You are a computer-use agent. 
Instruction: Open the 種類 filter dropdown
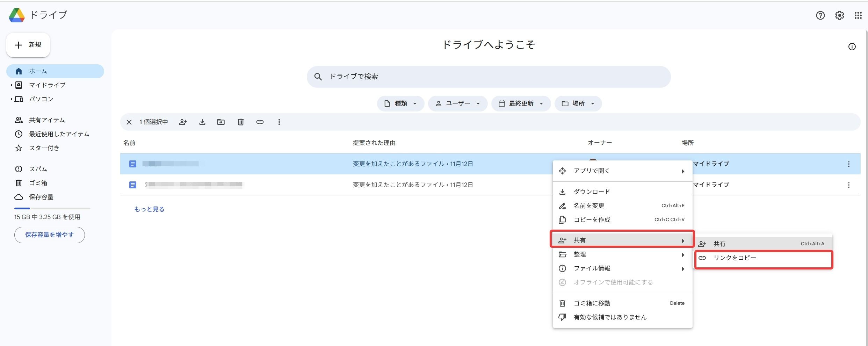[400, 103]
